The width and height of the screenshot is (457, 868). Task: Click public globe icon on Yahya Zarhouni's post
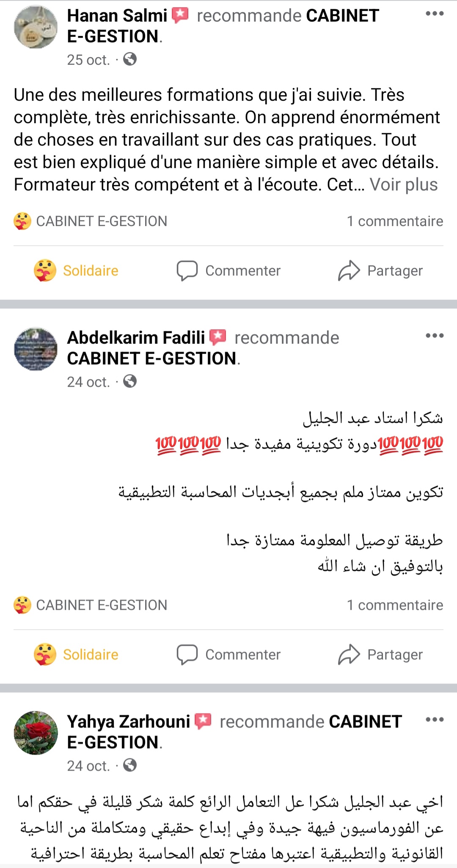click(x=130, y=765)
